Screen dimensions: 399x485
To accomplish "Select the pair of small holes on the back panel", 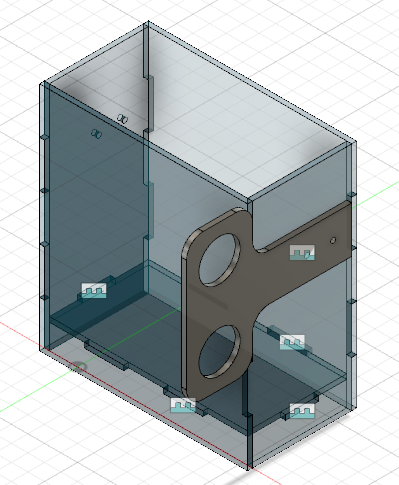I will (x=122, y=118).
